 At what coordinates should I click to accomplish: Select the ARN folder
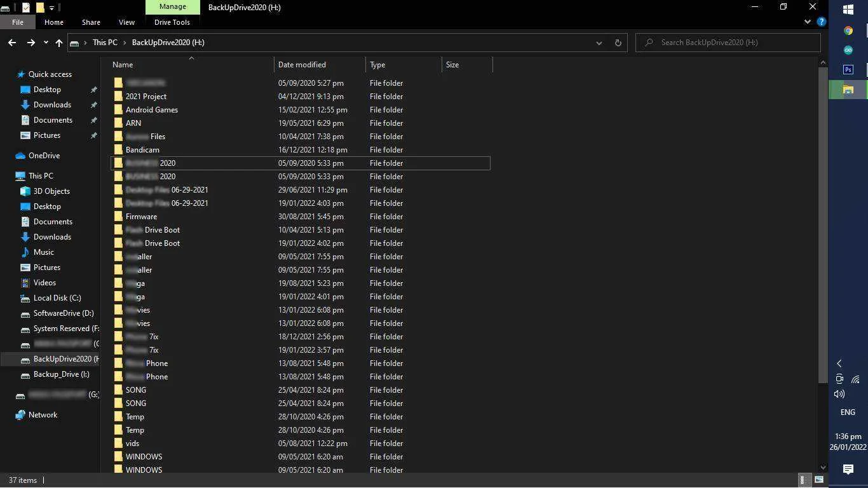coord(133,123)
